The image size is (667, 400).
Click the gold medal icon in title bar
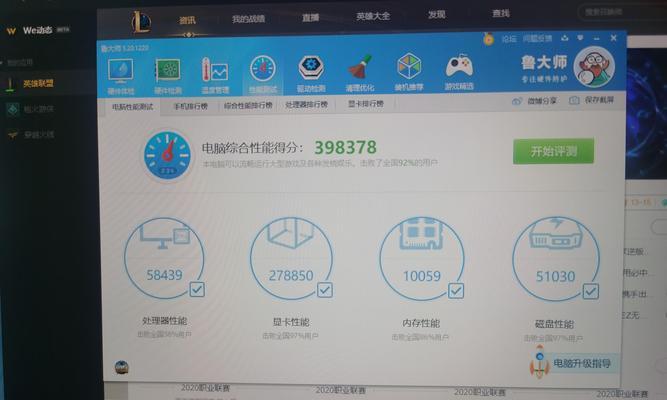pyautogui.click(x=488, y=40)
